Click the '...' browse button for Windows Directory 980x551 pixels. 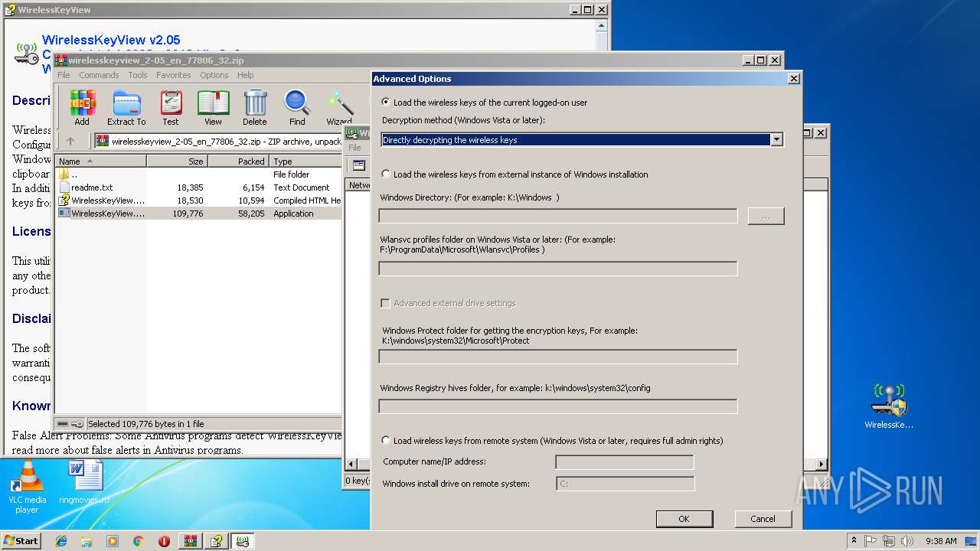click(x=766, y=217)
